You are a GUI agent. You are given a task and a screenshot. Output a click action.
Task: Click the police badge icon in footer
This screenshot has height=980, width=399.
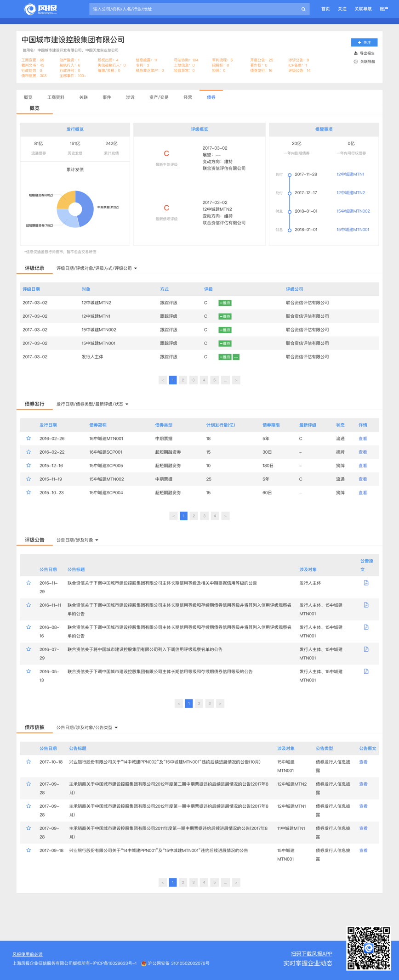pos(144,963)
